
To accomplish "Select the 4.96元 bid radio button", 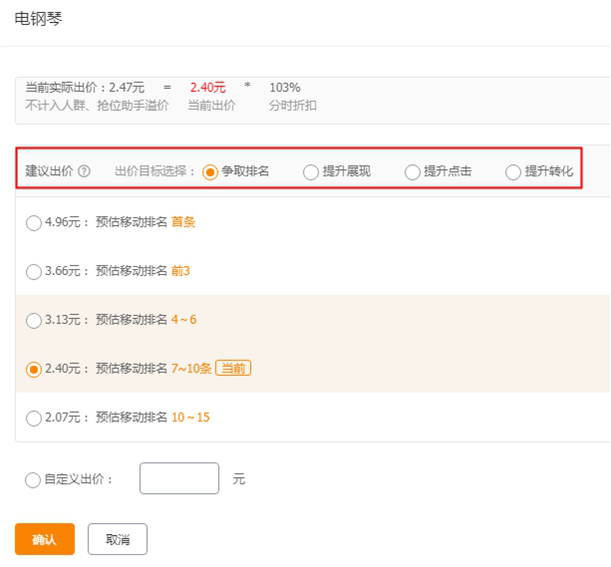I will tap(34, 223).
